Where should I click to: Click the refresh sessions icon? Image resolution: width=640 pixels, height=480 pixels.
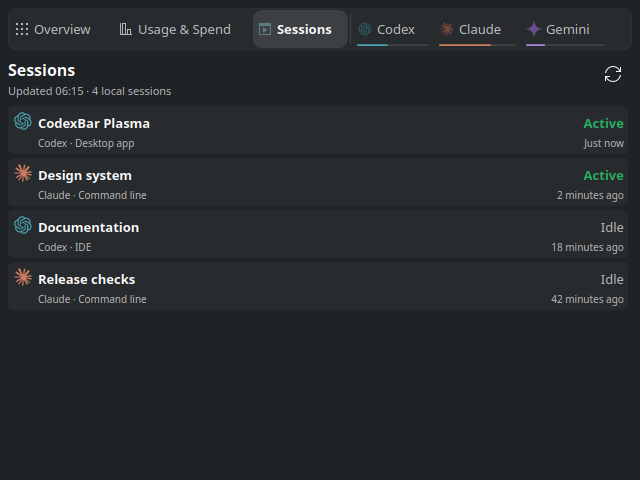613,74
